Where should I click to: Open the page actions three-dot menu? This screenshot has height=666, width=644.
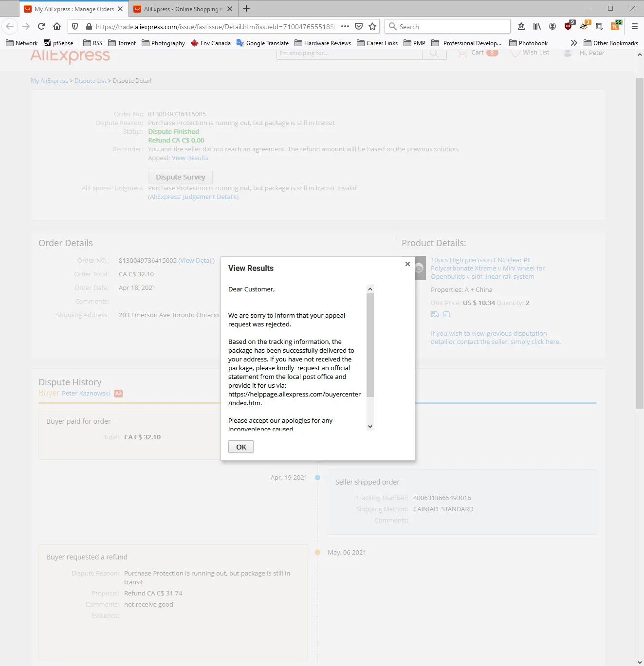point(345,26)
